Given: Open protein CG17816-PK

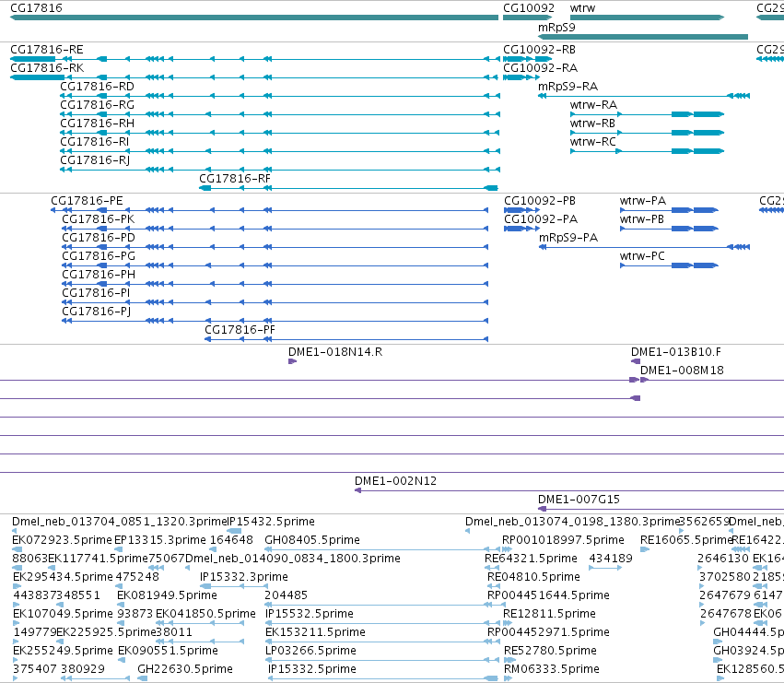Looking at the screenshot, I should 99,219.
